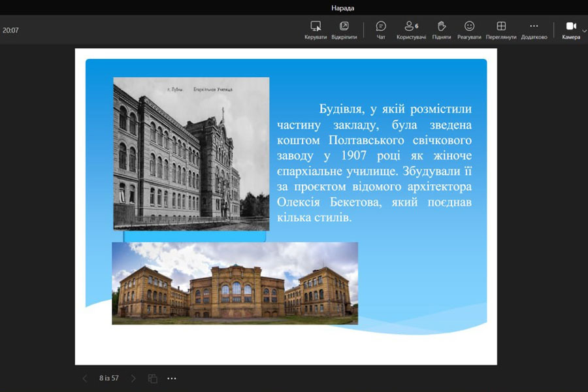588x392 pixels.
Task: Click the Нарада window title
Action: coord(342,8)
